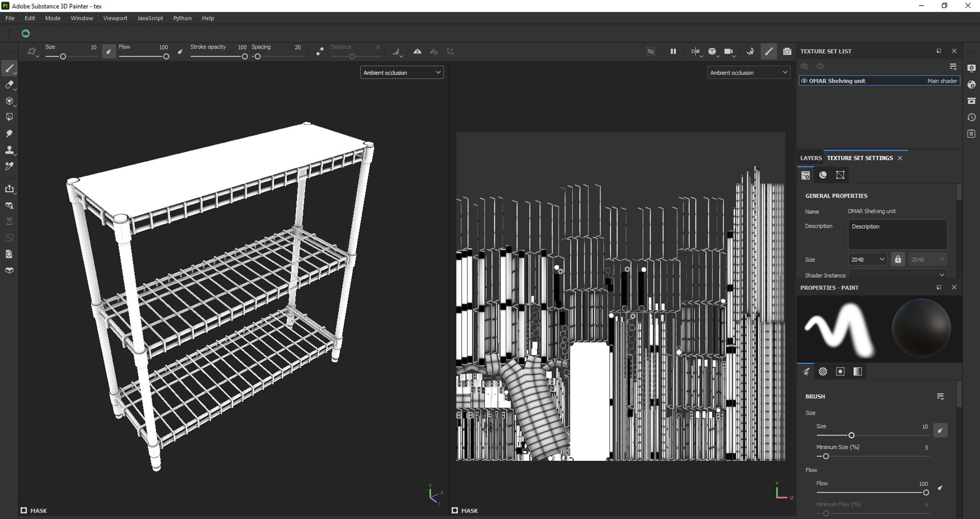980x519 pixels.
Task: Toggle visibility of OMAR Shelving unit texture set
Action: coord(804,81)
